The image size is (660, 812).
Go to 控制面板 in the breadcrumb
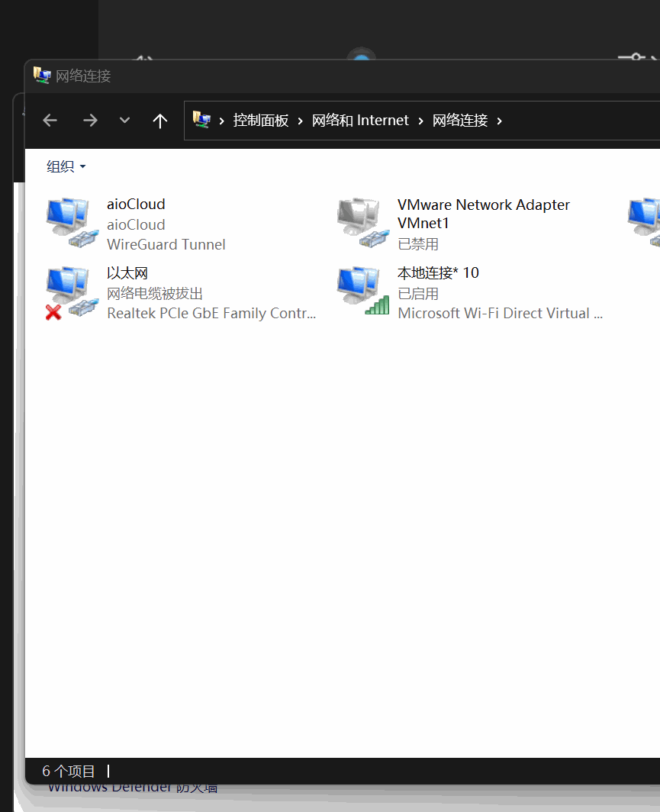coord(261,121)
